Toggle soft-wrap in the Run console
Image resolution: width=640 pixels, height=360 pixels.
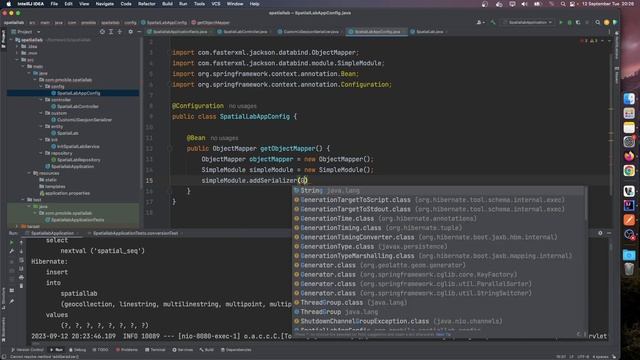tap(21, 260)
